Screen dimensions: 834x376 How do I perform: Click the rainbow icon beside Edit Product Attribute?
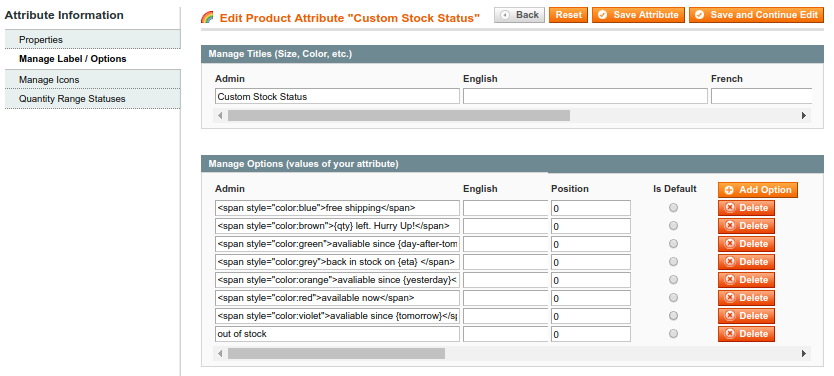pos(207,18)
